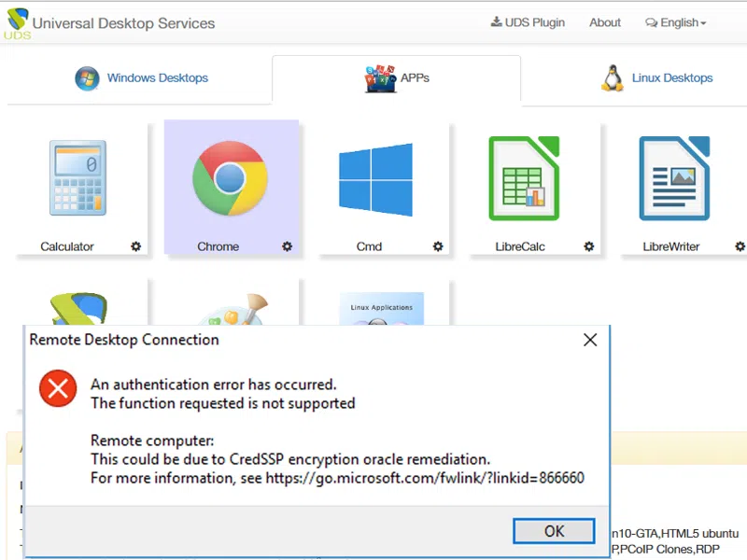Click the Remote Desktop Connection title bar
The height and width of the screenshot is (560, 747).
pyautogui.click(x=317, y=340)
